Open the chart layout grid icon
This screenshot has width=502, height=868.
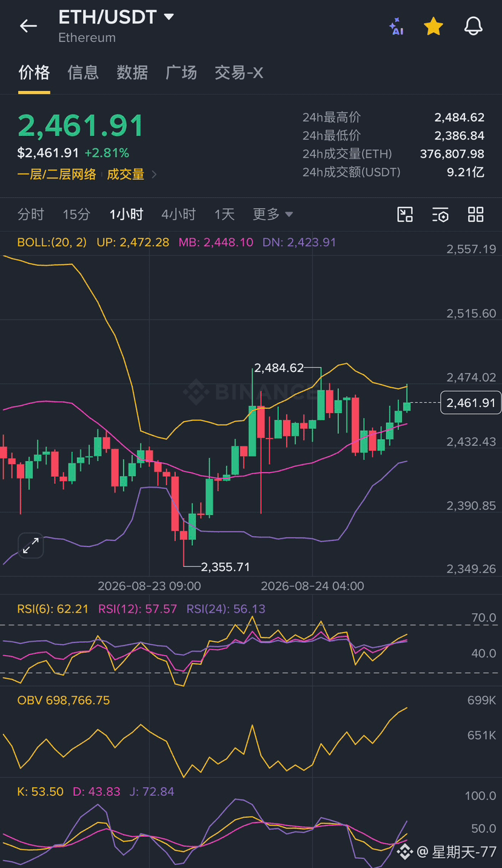476,214
